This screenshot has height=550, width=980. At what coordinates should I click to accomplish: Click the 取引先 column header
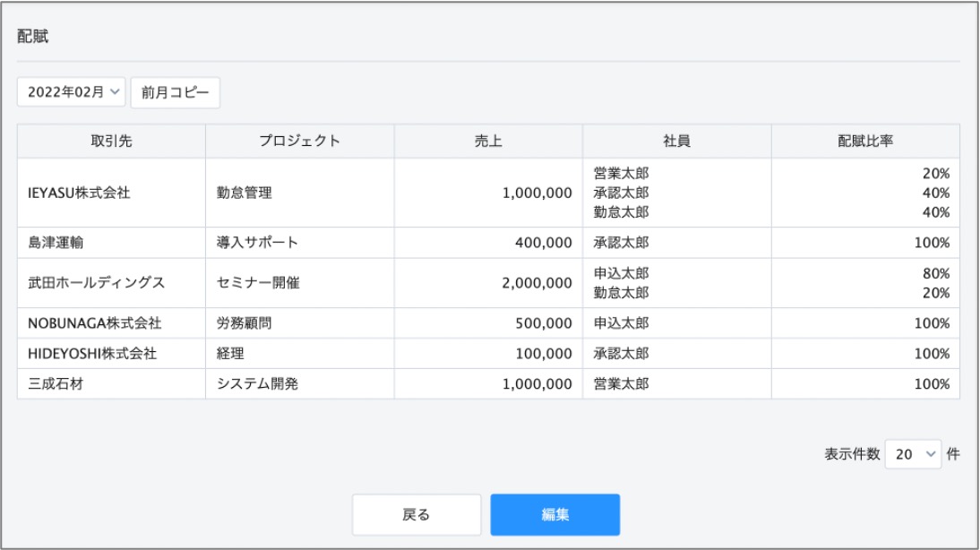pos(111,142)
